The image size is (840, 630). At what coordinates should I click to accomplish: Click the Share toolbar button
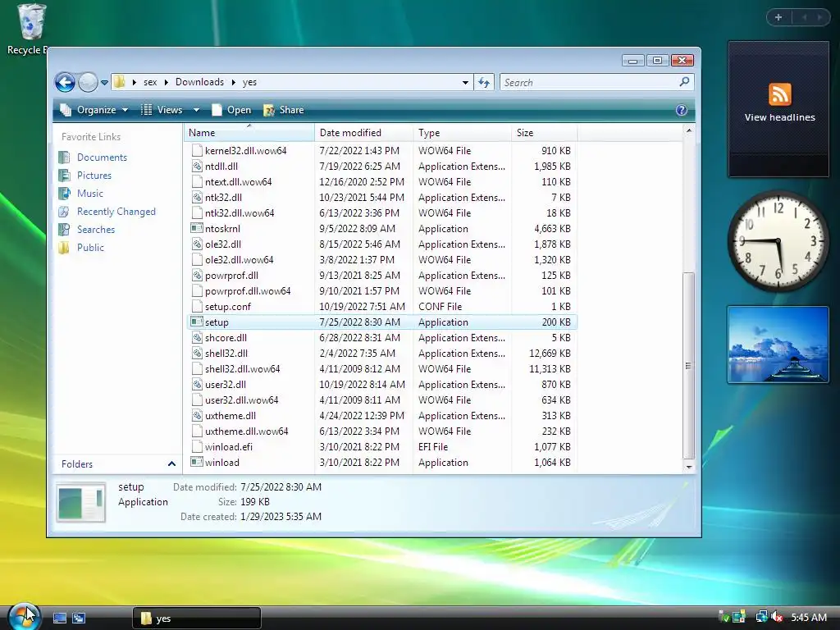click(284, 110)
